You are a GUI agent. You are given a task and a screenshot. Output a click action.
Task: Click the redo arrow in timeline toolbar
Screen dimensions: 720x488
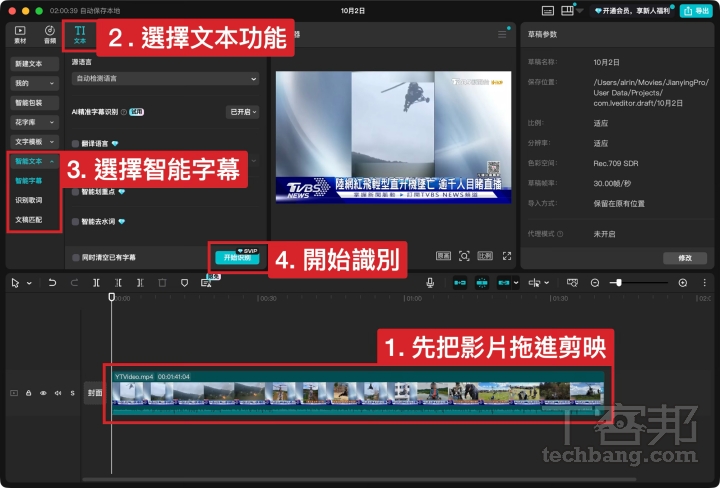pyautogui.click(x=74, y=283)
